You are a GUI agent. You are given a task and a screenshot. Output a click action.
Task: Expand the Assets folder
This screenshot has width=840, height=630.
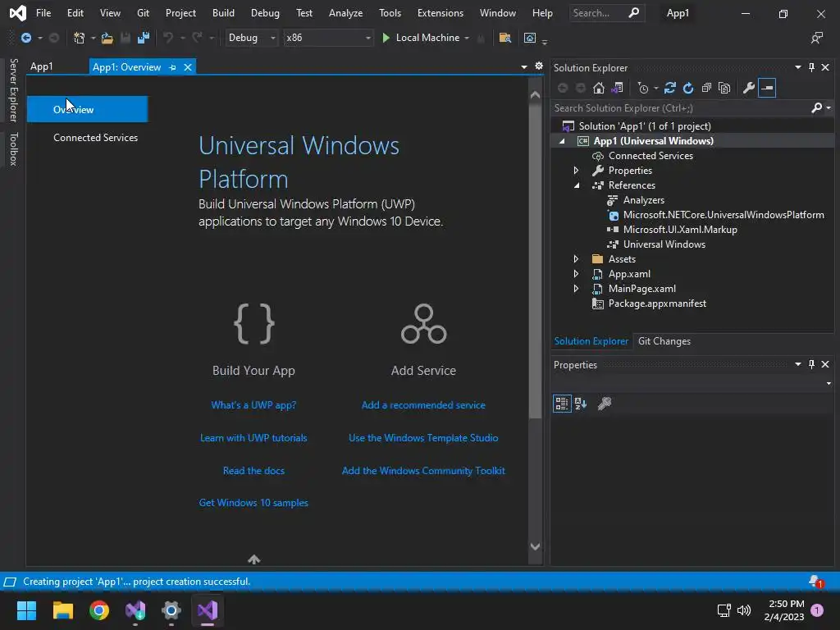(x=577, y=258)
